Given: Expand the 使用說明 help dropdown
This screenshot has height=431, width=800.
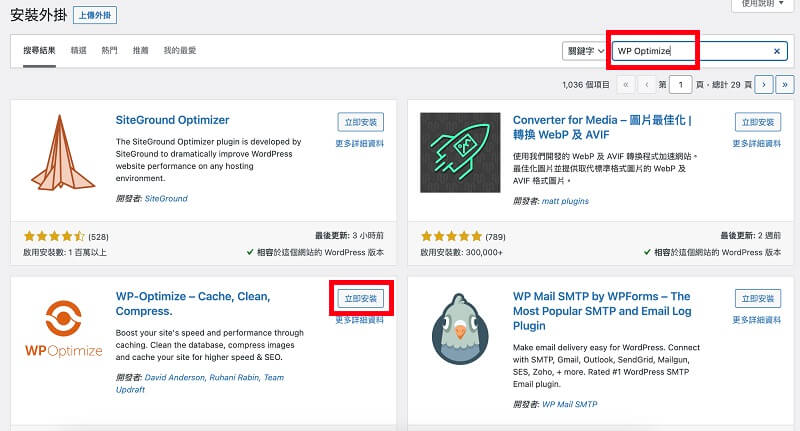Looking at the screenshot, I should (x=762, y=4).
